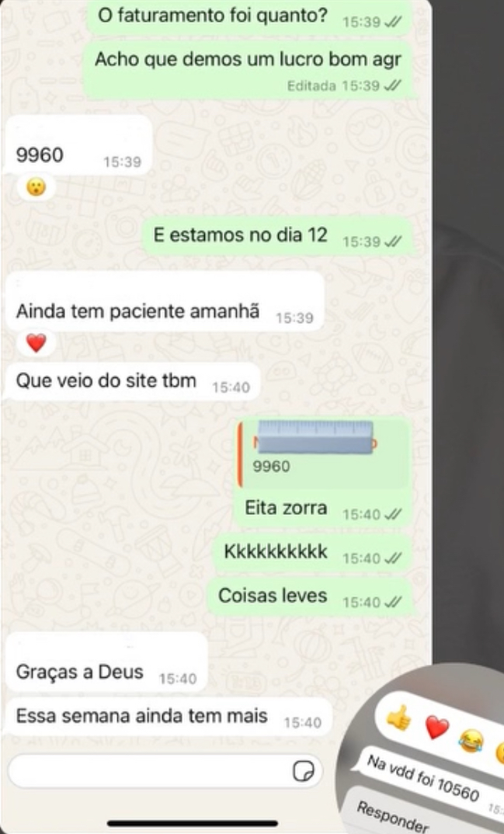Tap double checkmarks on Coisas leves message
The image size is (504, 834).
393,602
